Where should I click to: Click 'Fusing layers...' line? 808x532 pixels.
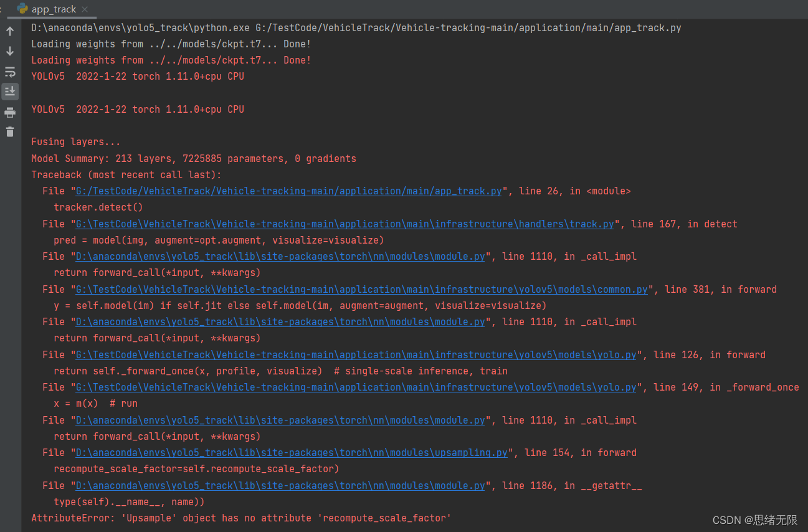(76, 142)
